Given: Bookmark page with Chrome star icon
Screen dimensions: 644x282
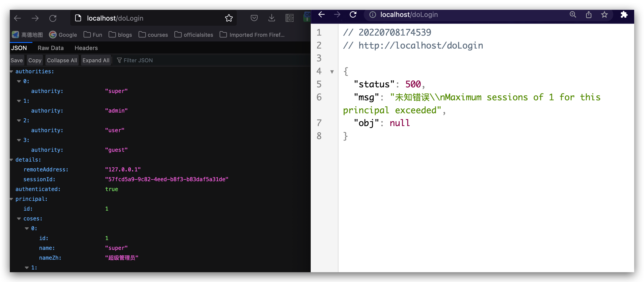Looking at the screenshot, I should click(604, 14).
